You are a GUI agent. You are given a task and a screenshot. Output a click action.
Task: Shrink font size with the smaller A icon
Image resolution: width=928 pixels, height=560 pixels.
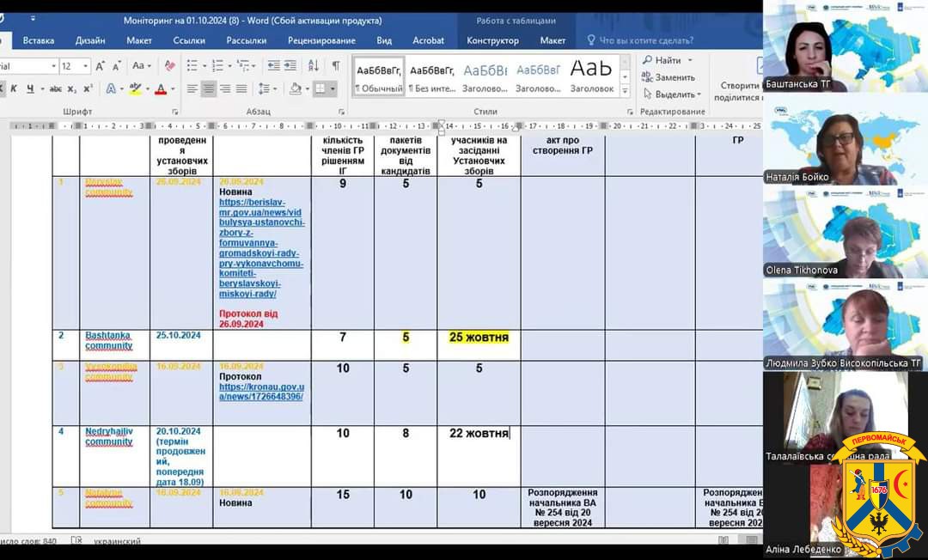click(117, 65)
